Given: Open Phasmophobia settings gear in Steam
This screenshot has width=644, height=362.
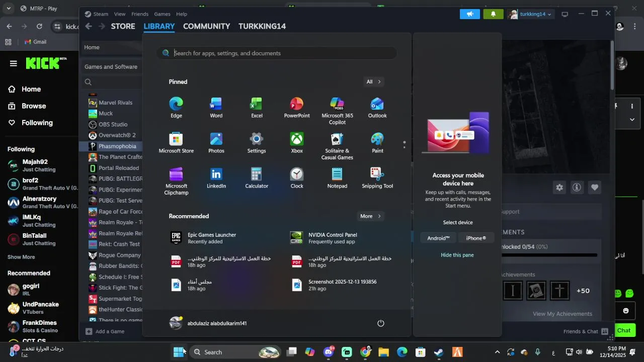Looking at the screenshot, I should point(559,188).
